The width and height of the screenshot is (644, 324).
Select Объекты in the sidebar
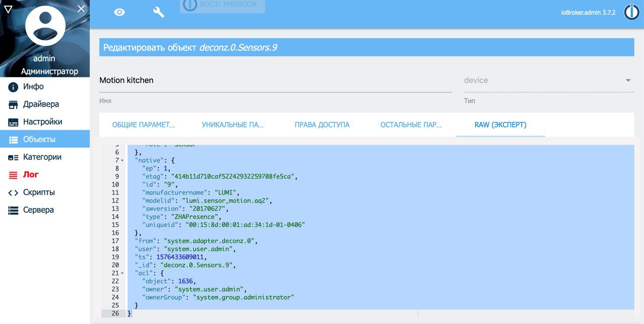point(45,139)
